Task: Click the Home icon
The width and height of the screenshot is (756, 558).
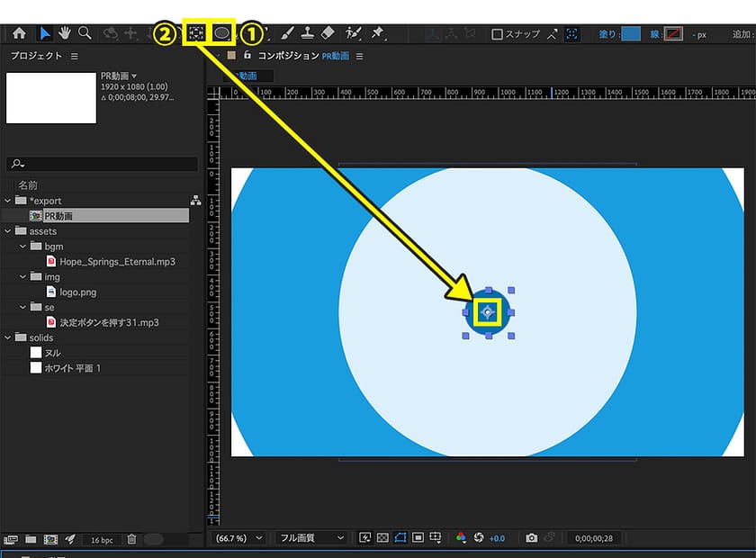Action: click(x=18, y=33)
